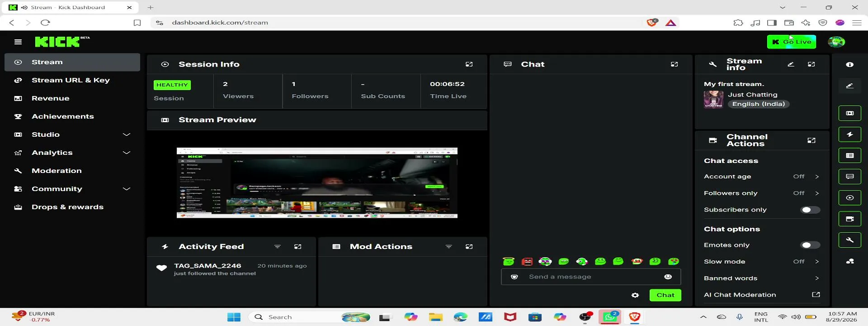Click the chat identity badge icon
The image size is (868, 326).
(514, 277)
